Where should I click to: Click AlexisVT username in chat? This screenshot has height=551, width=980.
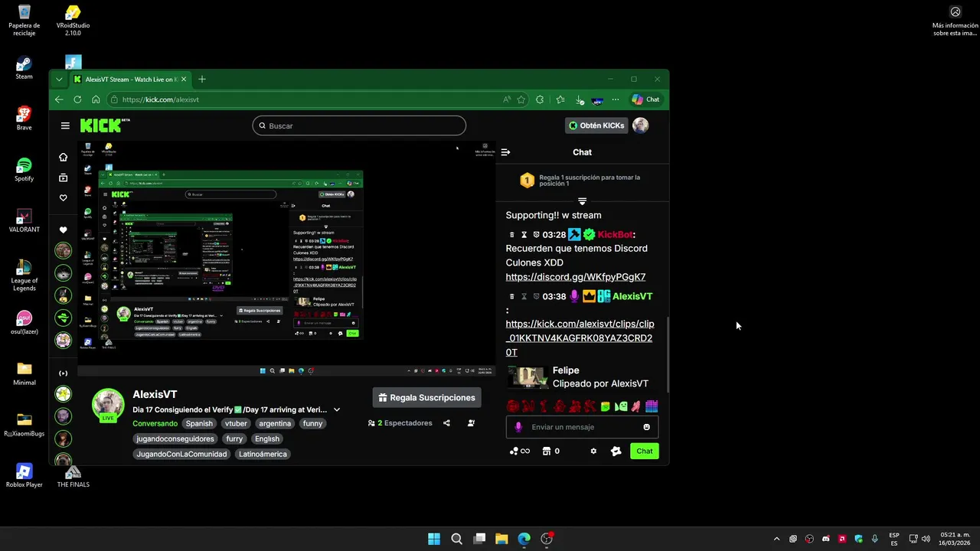click(632, 296)
